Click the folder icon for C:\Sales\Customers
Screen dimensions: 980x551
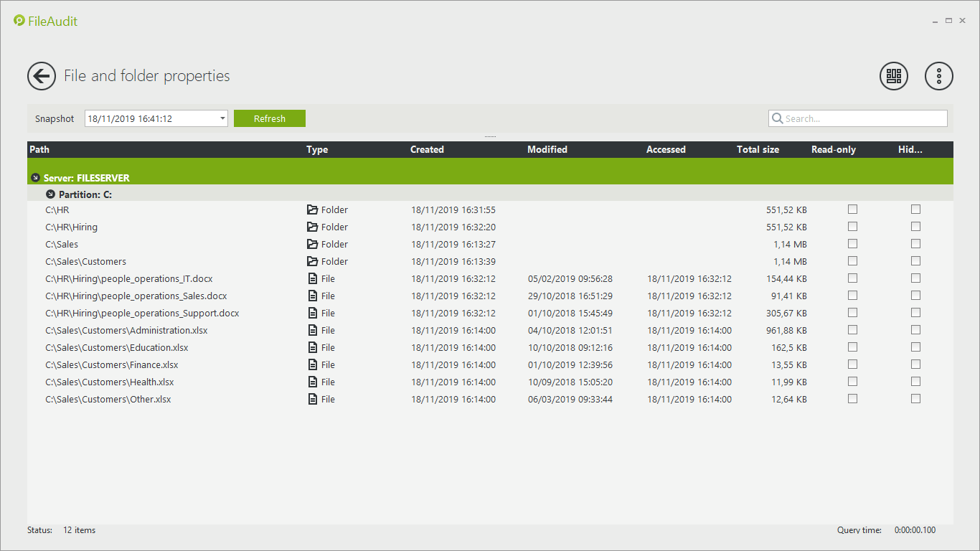click(312, 262)
